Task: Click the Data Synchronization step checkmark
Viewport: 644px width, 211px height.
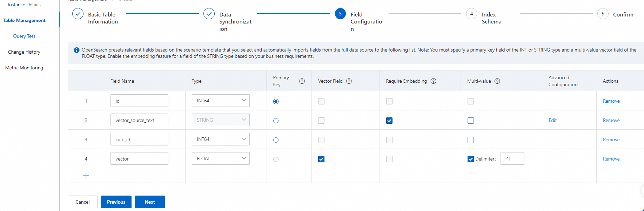Action: 209,14
